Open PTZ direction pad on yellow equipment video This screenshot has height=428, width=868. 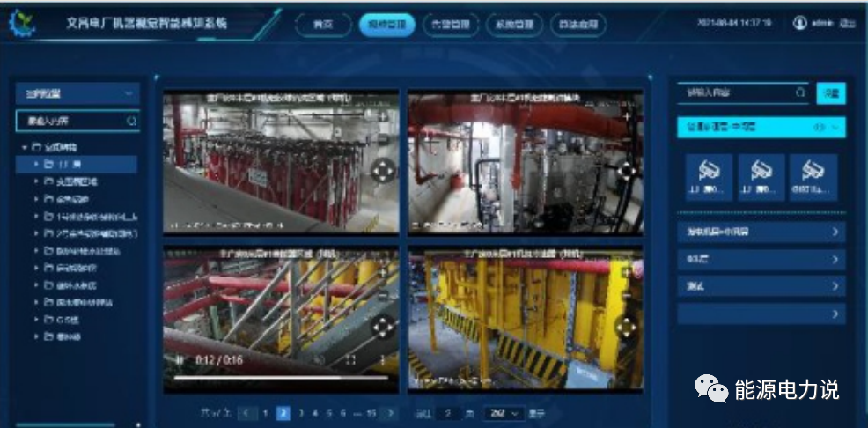coord(626,328)
